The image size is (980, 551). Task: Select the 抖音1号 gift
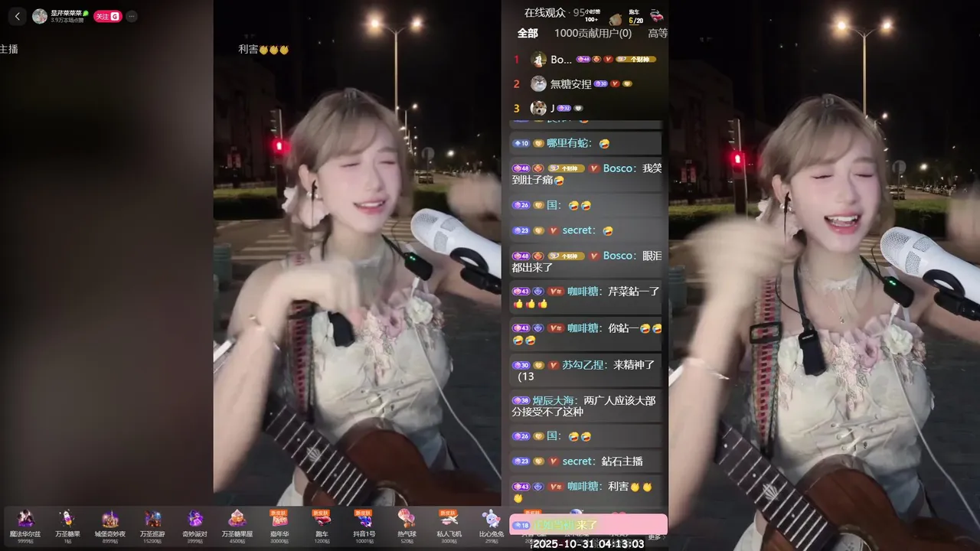pos(364,527)
